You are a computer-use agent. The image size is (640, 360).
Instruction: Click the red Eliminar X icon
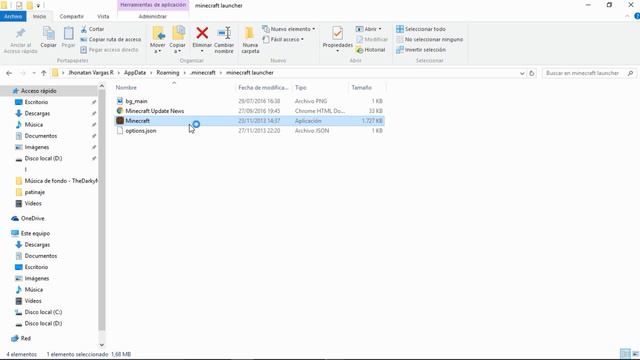click(x=202, y=33)
